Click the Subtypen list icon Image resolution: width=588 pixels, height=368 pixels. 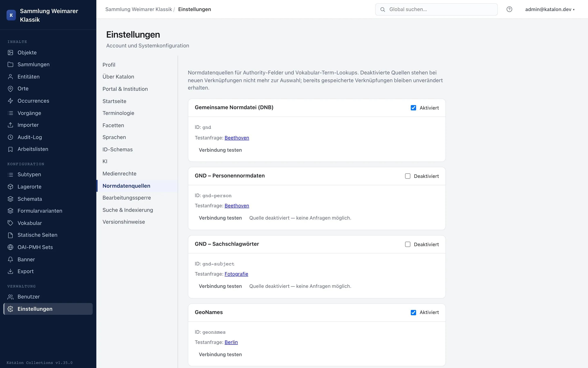click(10, 175)
